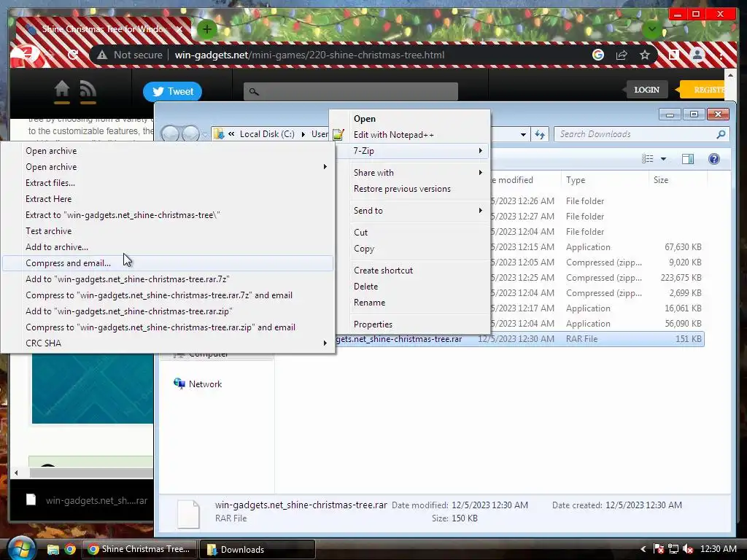Viewport: 747px width, 560px height.
Task: Open Explorer help question mark icon
Action: tap(713, 159)
